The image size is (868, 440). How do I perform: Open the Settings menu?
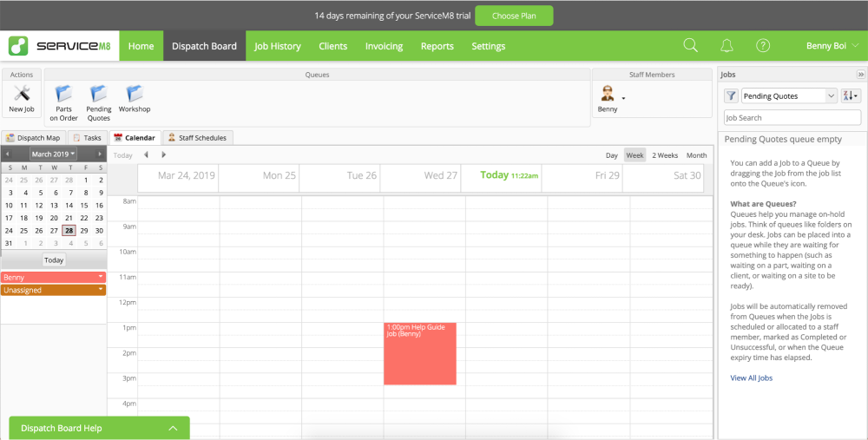488,46
